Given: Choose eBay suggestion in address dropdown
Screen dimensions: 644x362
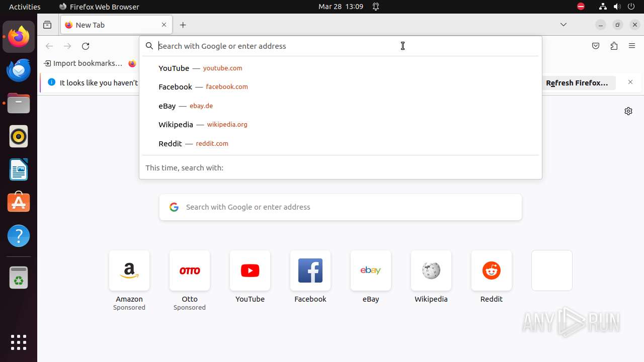Looking at the screenshot, I should pos(341,106).
